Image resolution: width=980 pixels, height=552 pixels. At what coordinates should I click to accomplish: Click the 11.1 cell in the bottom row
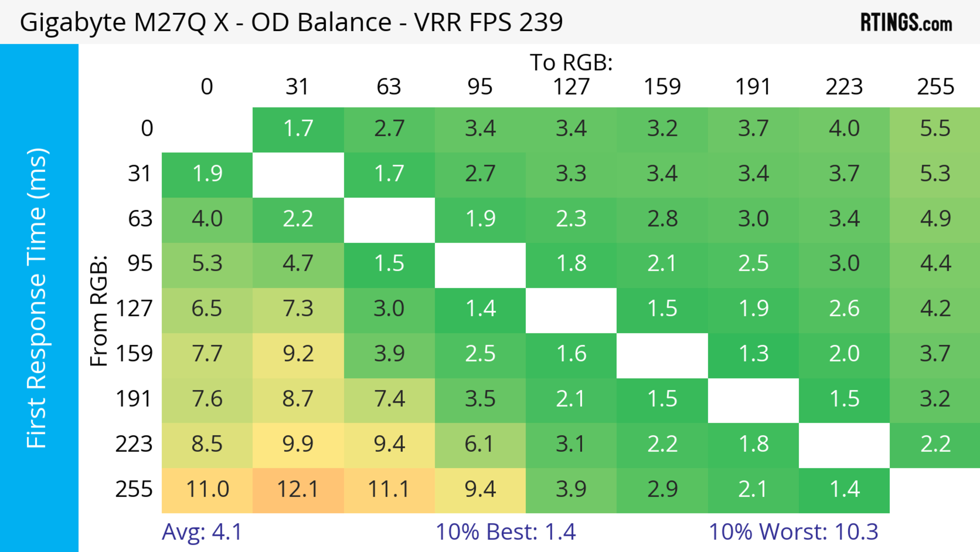389,490
